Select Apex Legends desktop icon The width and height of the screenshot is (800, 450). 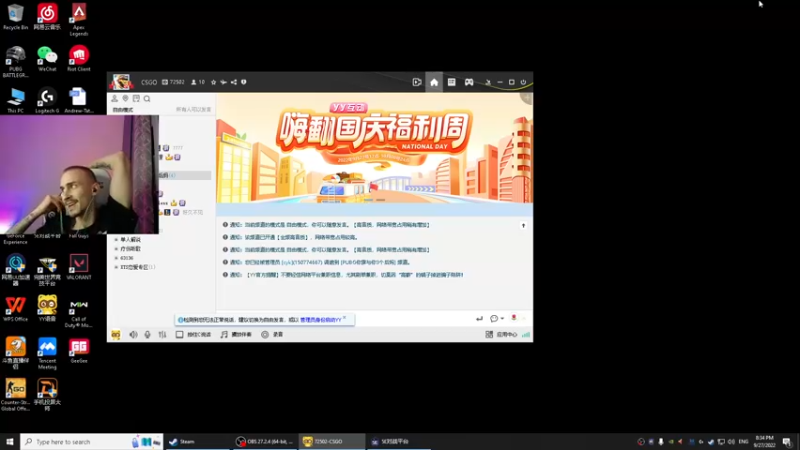pyautogui.click(x=79, y=19)
